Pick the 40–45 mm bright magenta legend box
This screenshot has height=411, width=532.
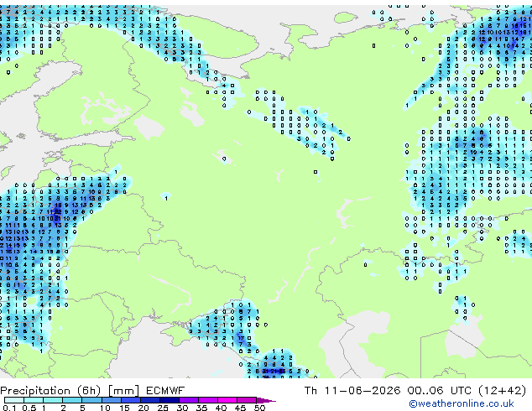227,400
